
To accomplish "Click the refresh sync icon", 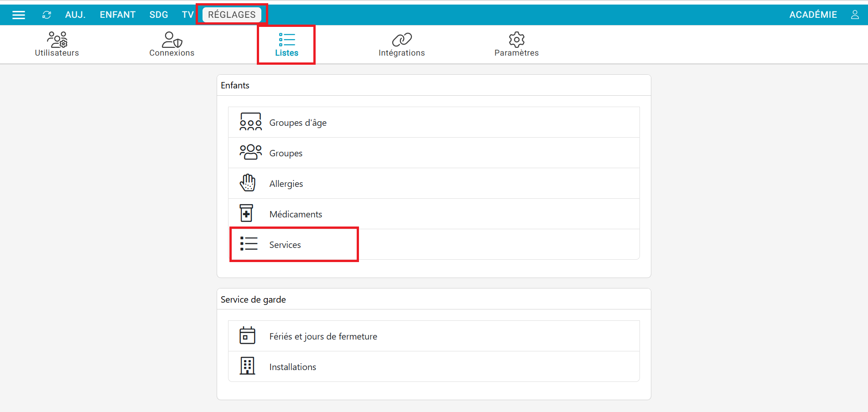I will point(47,15).
